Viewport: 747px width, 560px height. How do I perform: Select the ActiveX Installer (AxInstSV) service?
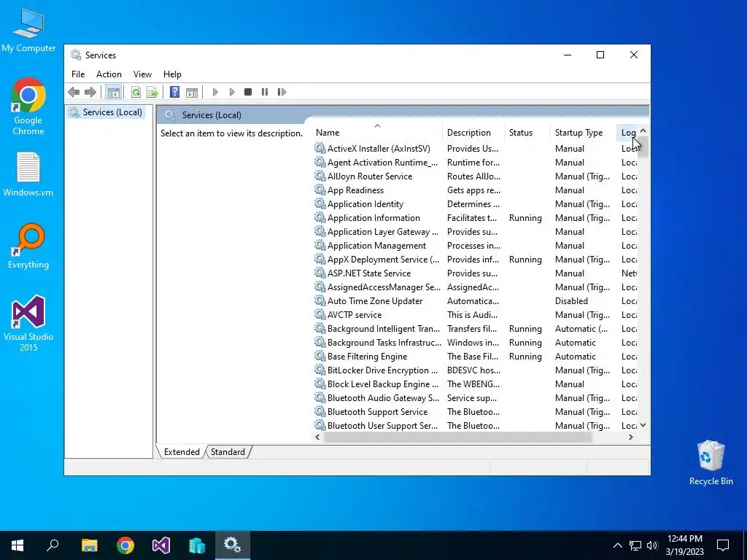pyautogui.click(x=476, y=149)
